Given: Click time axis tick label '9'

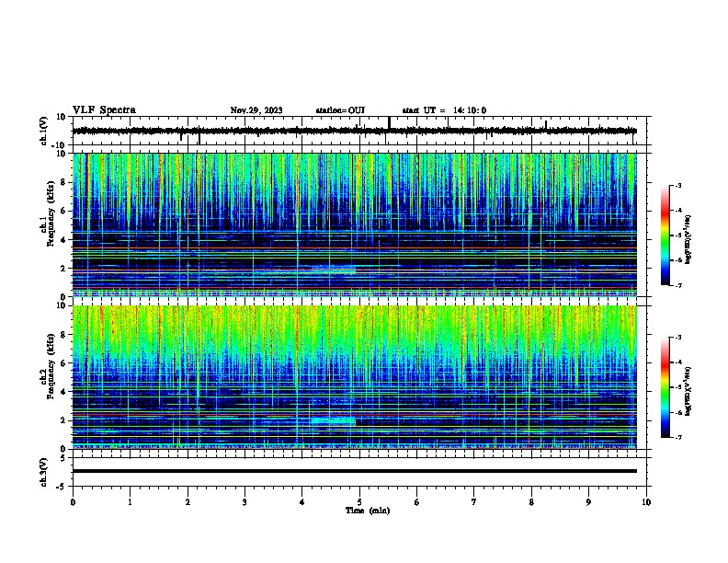Looking at the screenshot, I should pos(588,502).
